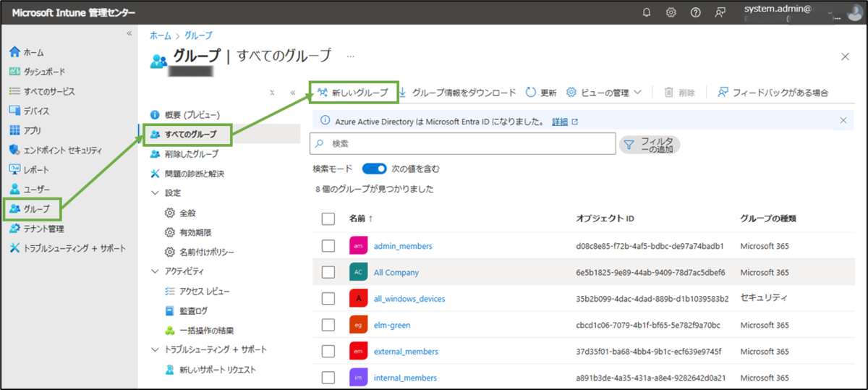868x390 pixels.
Task: Select デバイス in the sidebar
Action: [29, 111]
